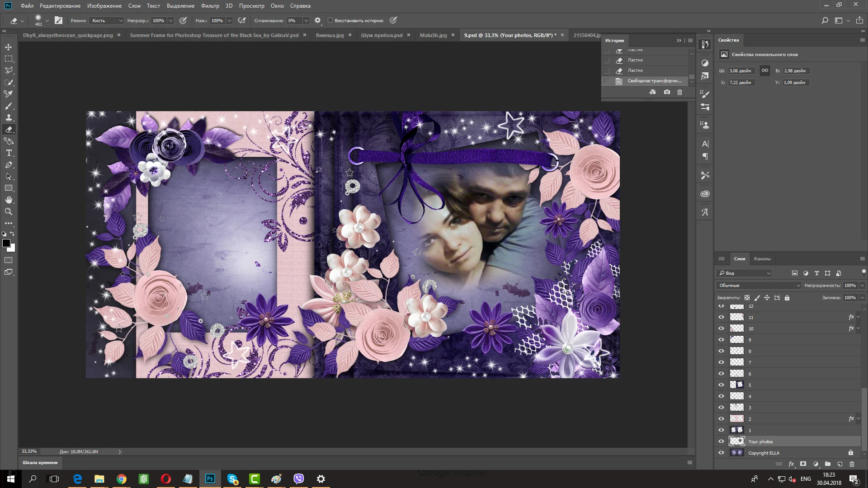Activate the Zoom tool

(9, 211)
